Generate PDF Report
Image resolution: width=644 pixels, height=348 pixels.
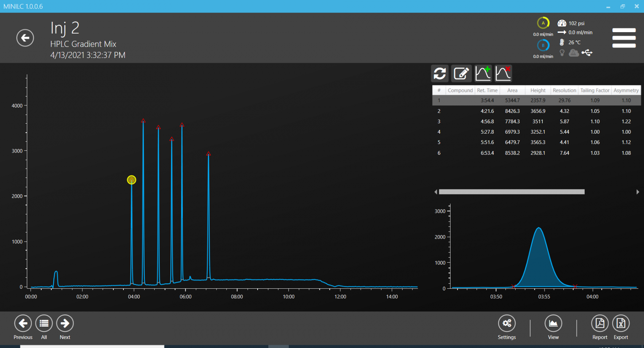pos(600,323)
